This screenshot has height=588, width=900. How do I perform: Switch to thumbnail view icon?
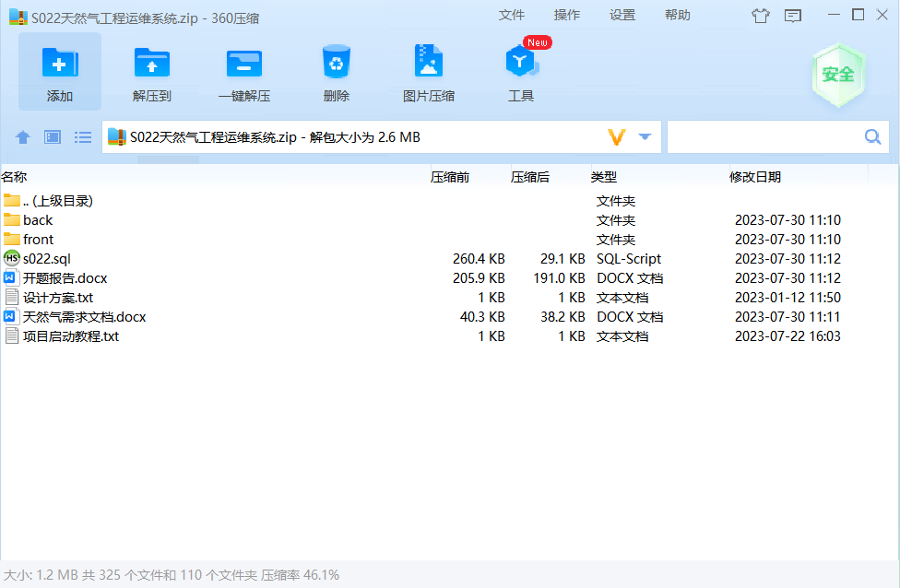point(53,137)
